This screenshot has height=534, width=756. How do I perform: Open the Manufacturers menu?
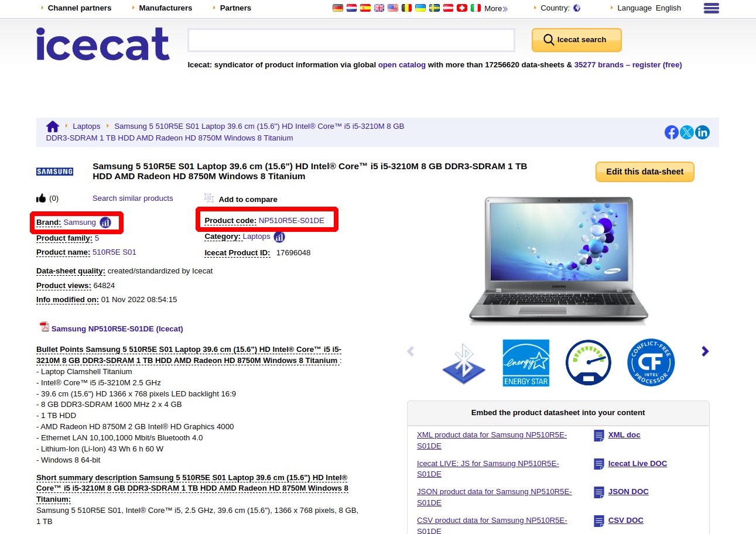(166, 8)
